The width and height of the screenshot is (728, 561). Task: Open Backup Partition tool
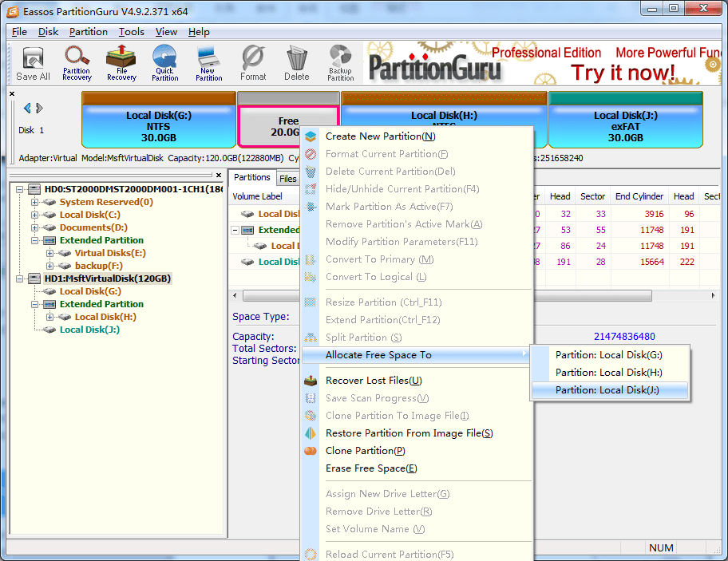coord(341,64)
